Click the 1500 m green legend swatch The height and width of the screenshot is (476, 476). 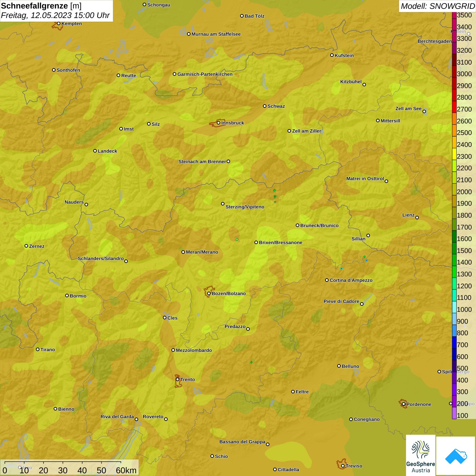point(454,249)
